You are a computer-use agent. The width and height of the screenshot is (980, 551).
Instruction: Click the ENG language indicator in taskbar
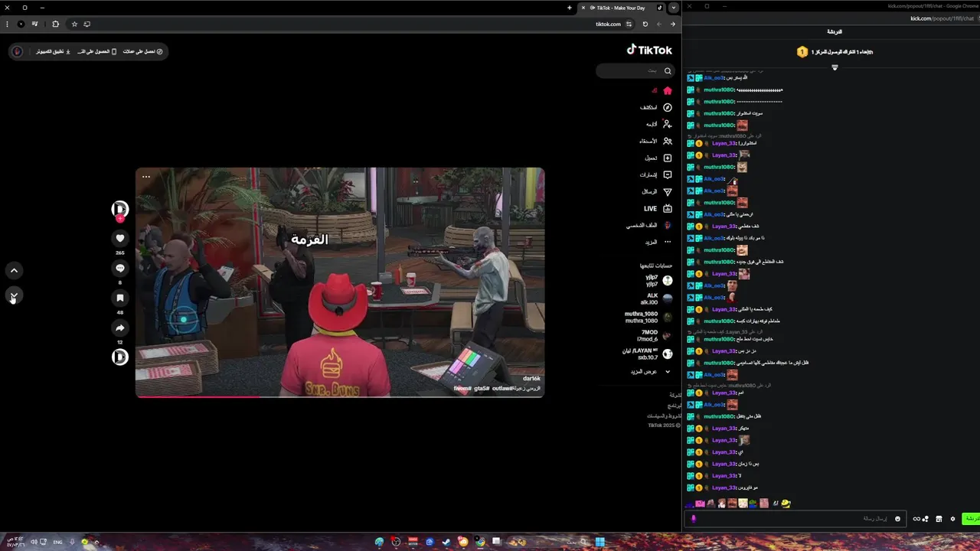(57, 542)
